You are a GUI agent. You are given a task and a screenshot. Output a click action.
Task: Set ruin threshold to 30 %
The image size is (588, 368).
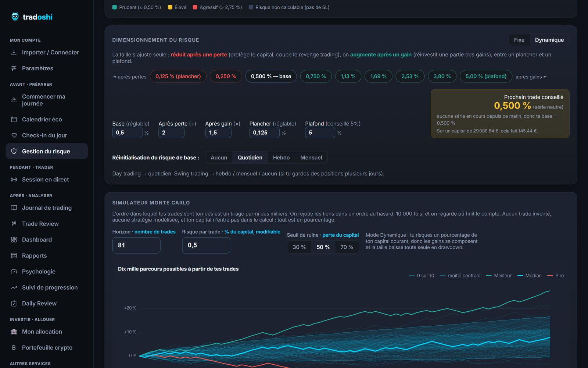[x=299, y=247]
